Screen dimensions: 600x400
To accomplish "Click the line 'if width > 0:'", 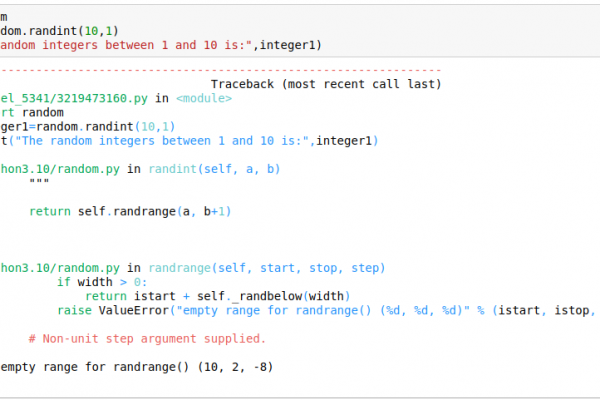I will click(102, 282).
